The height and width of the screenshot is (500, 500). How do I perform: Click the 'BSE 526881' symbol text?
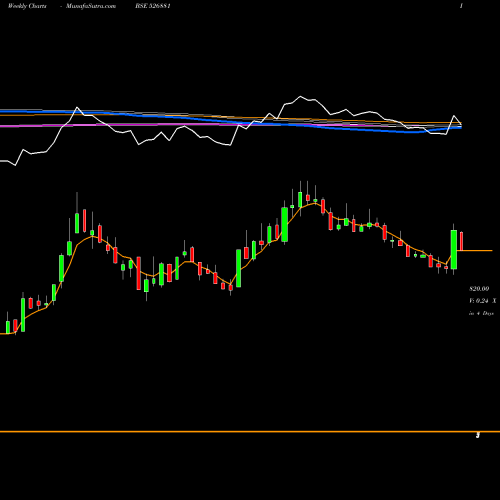click(x=153, y=6)
